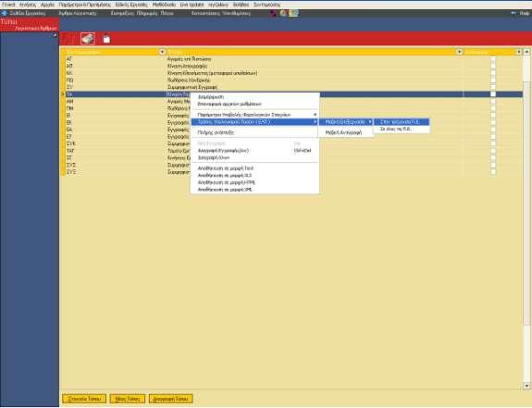
Task: Select the ΤΑΓ code cell
Action: click(x=70, y=151)
